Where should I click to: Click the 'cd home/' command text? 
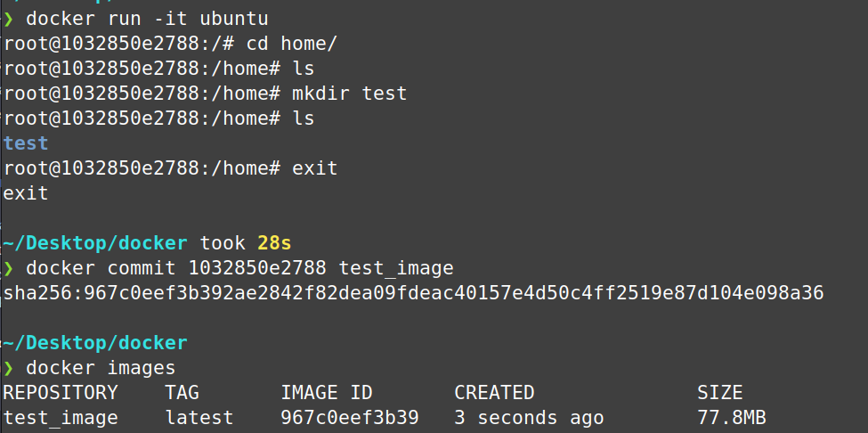tap(310, 43)
